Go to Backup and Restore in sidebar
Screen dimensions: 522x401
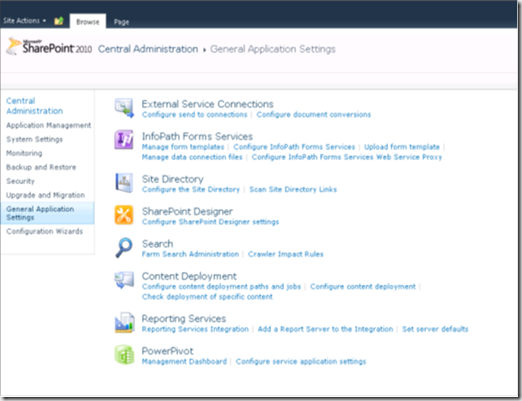[x=41, y=167]
